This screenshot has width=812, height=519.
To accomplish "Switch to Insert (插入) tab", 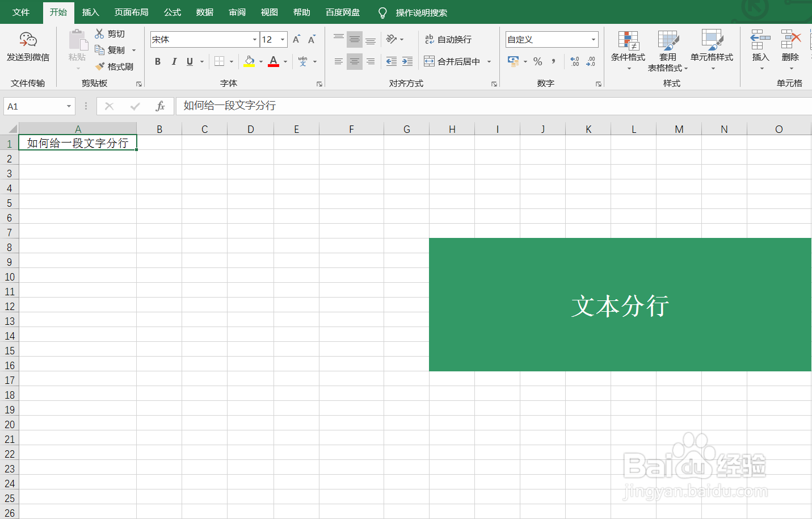I will 90,12.
